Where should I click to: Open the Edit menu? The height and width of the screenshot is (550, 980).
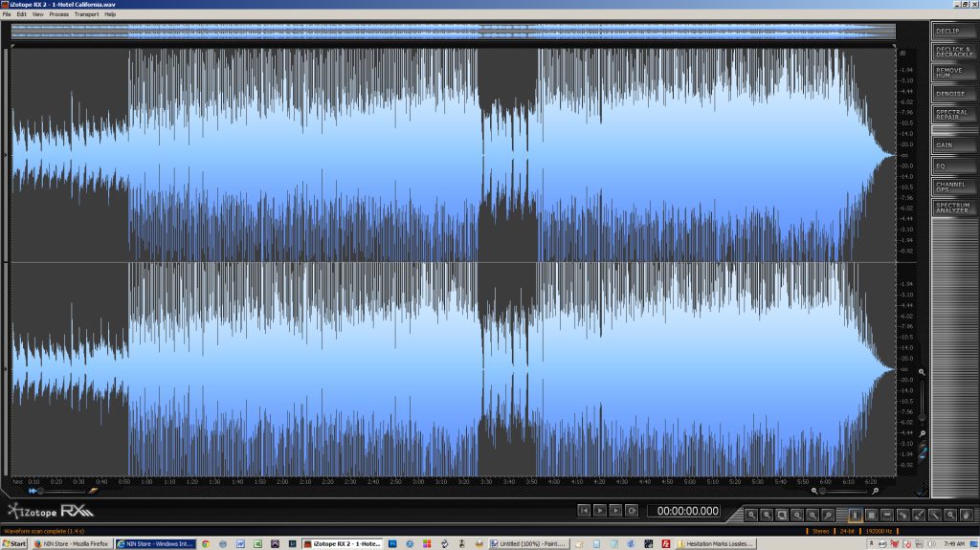pyautogui.click(x=21, y=13)
